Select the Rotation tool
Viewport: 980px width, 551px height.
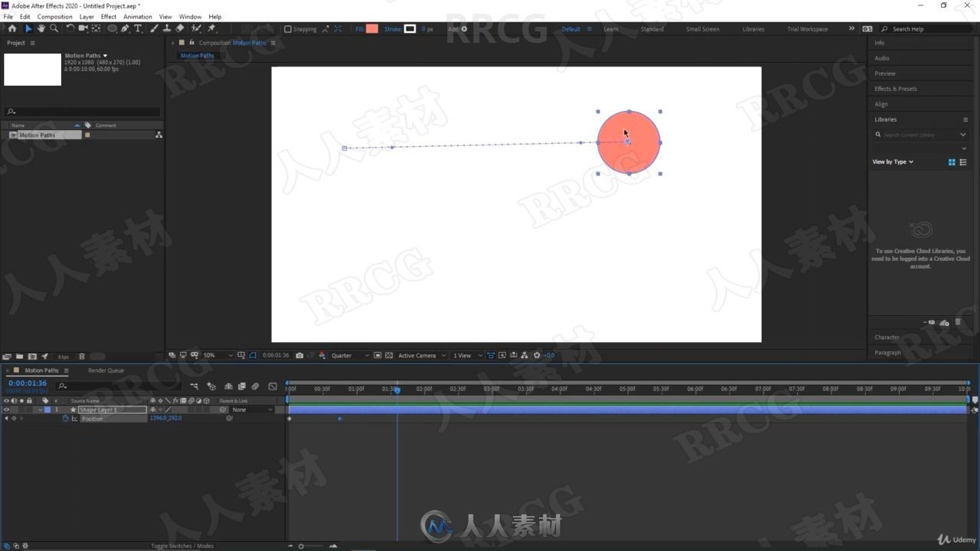(x=70, y=28)
